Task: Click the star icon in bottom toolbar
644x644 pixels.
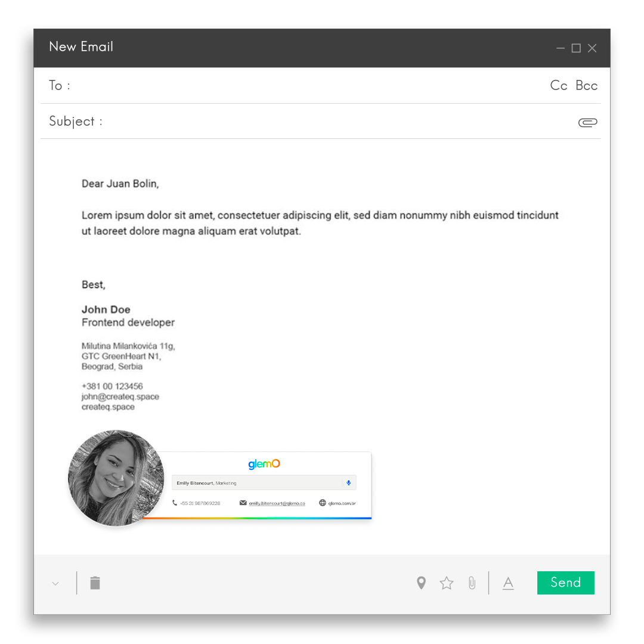Action: click(447, 583)
